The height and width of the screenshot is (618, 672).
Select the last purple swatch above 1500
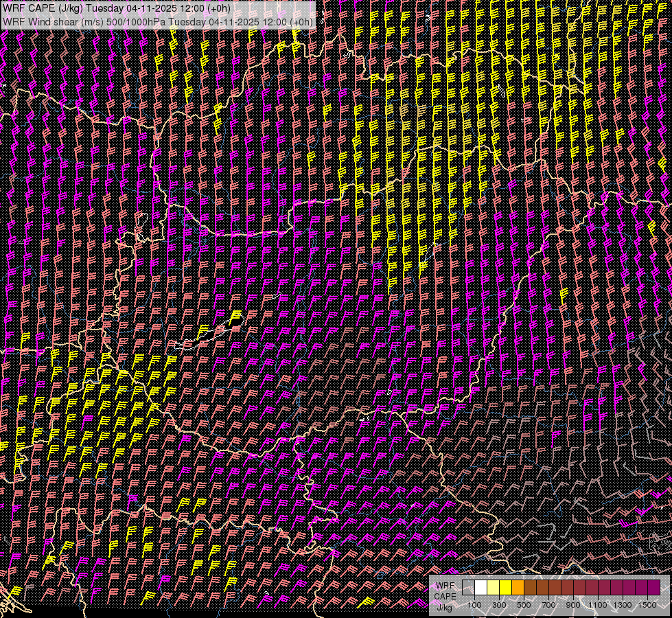[654, 587]
